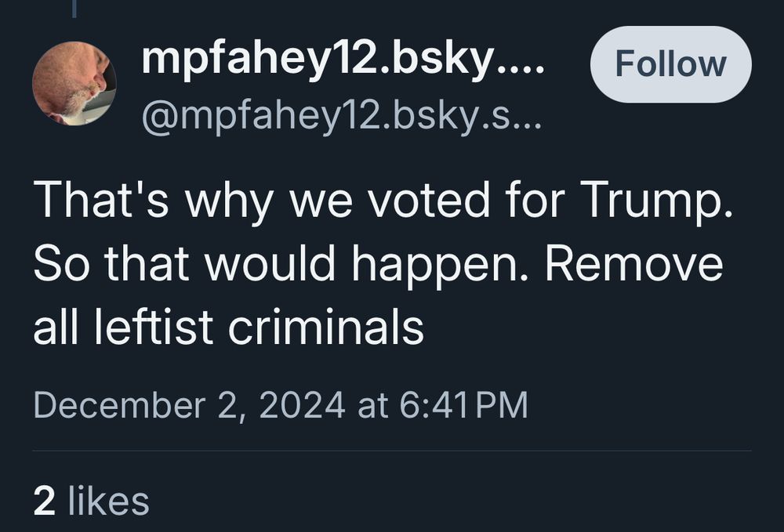The height and width of the screenshot is (532, 784).
Task: Click the rounded Follow pill control
Action: pos(670,64)
